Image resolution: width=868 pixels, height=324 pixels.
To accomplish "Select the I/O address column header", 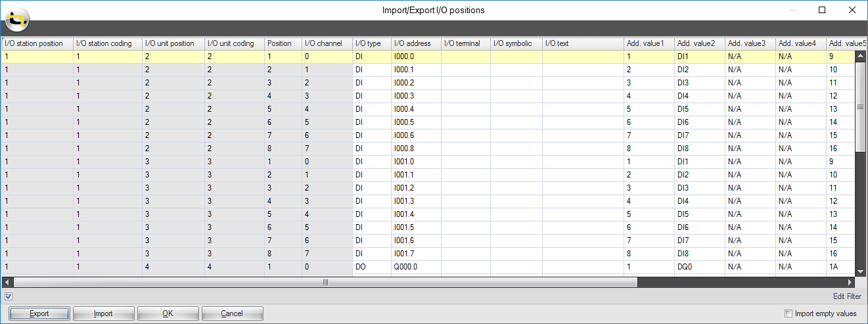I will pyautogui.click(x=416, y=43).
